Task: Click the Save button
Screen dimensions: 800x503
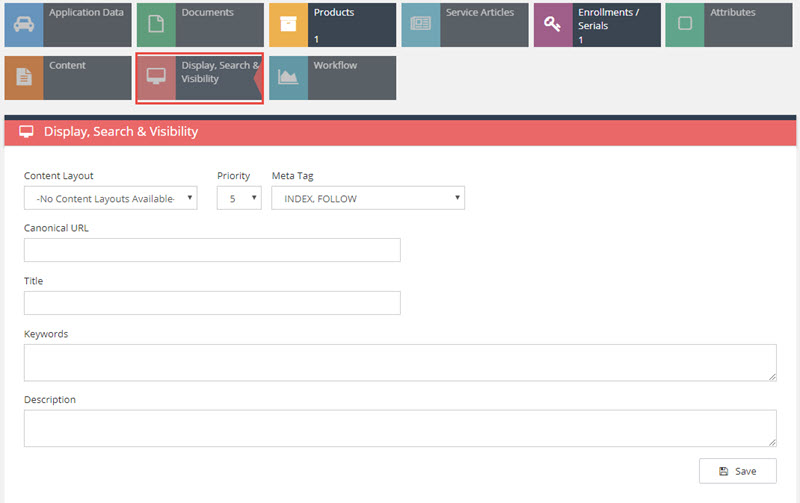Action: 738,471
